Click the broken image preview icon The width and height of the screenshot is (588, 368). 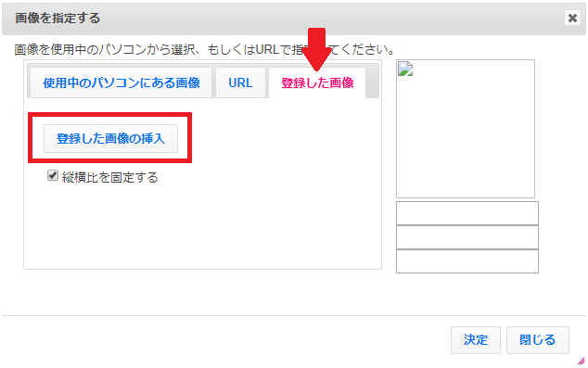[x=405, y=69]
